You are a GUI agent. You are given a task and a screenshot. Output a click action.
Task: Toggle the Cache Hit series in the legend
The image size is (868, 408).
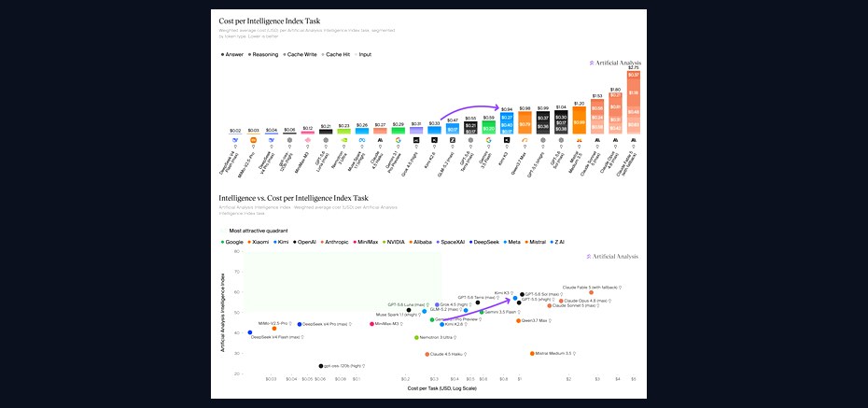pos(335,54)
